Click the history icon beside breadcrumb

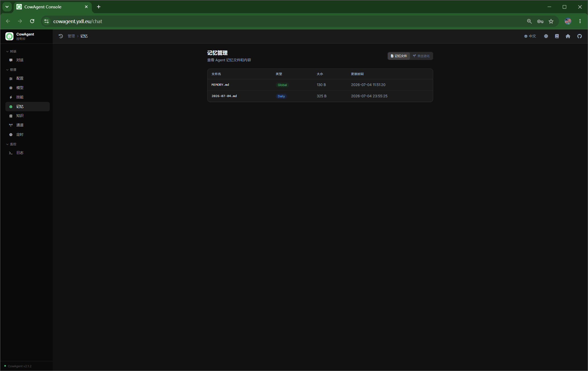click(61, 36)
